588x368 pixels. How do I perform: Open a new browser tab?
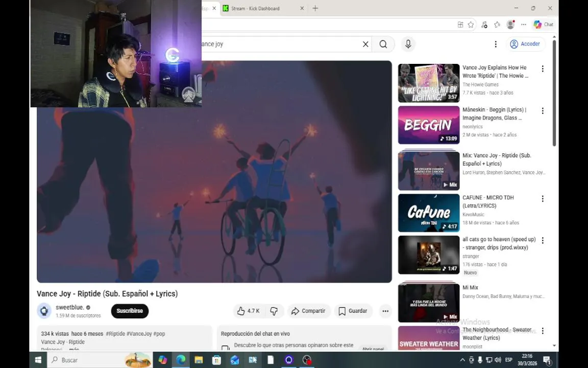[x=315, y=8]
